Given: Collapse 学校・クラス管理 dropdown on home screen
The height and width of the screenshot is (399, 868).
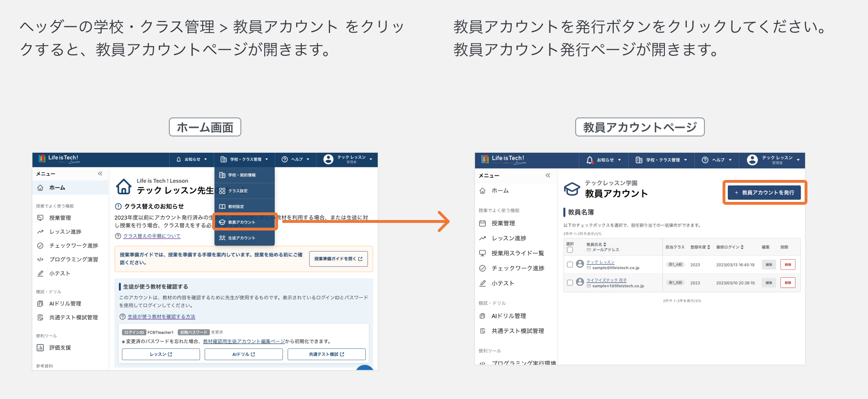Looking at the screenshot, I should [x=244, y=159].
